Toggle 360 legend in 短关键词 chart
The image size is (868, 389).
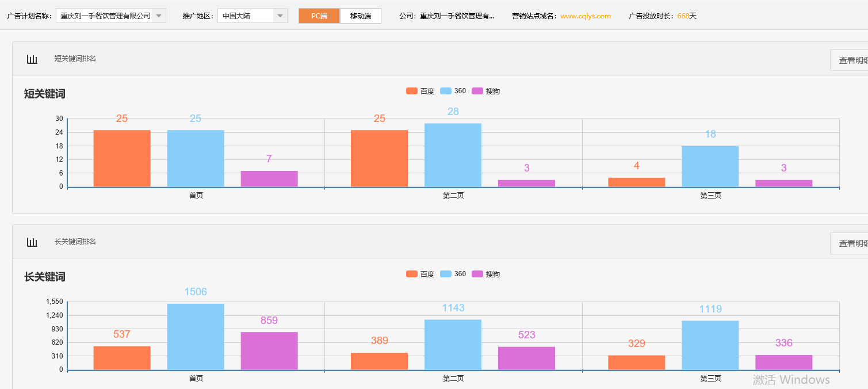click(453, 91)
